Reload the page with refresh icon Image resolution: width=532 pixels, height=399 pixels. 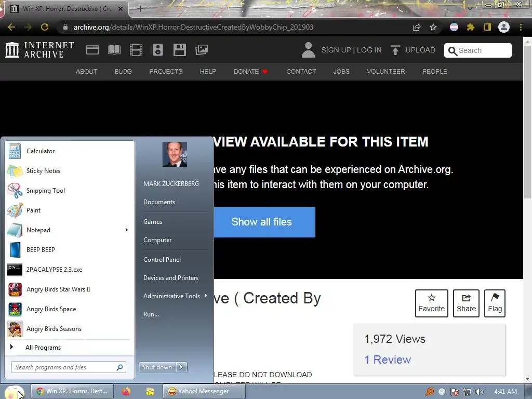click(45, 27)
